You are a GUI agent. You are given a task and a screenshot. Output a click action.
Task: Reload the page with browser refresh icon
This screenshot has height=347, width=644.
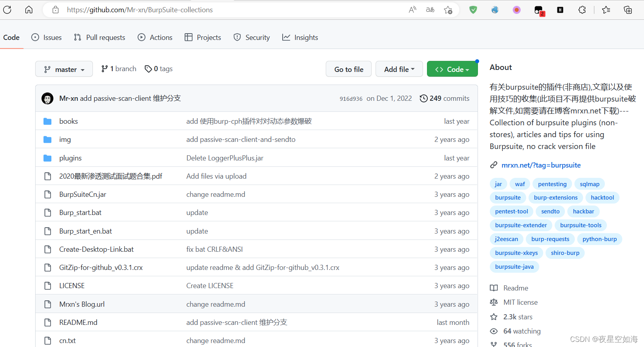[7, 10]
